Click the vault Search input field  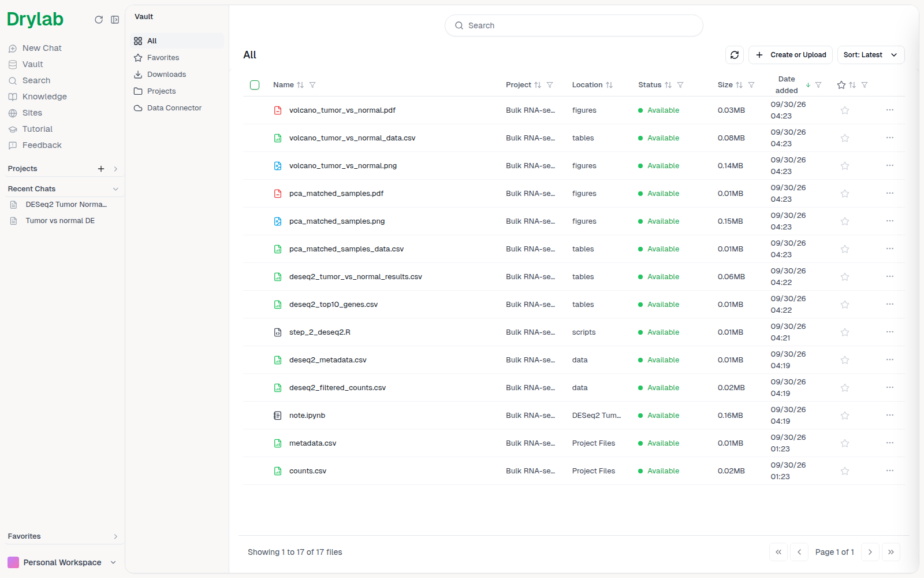574,25
